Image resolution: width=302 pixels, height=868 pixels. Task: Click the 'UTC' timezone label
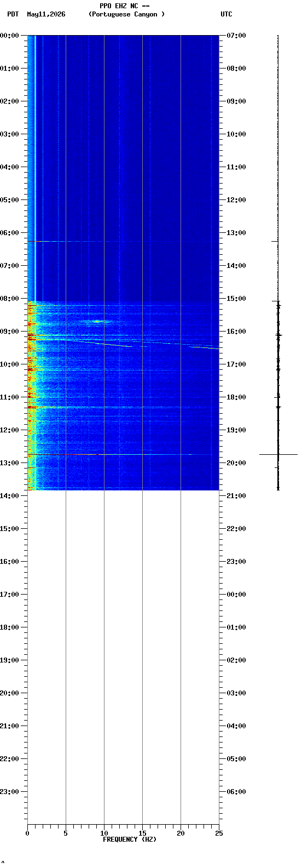click(226, 14)
